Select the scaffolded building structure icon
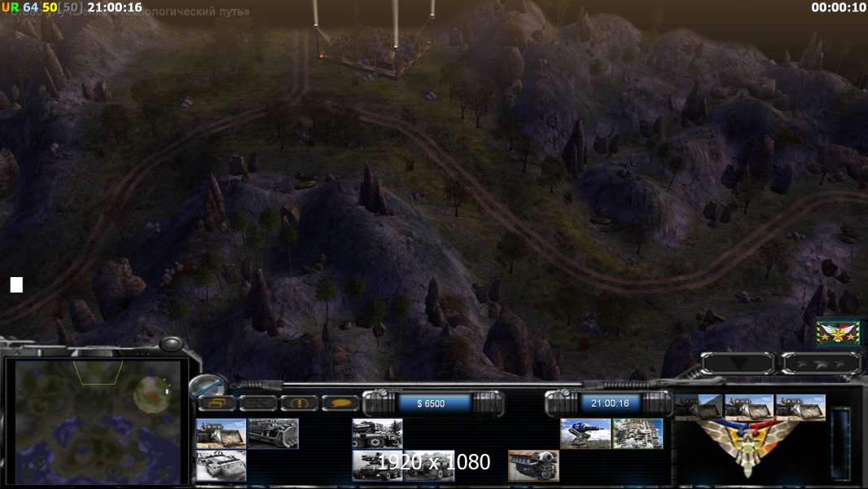The height and width of the screenshot is (489, 868). 638,434
